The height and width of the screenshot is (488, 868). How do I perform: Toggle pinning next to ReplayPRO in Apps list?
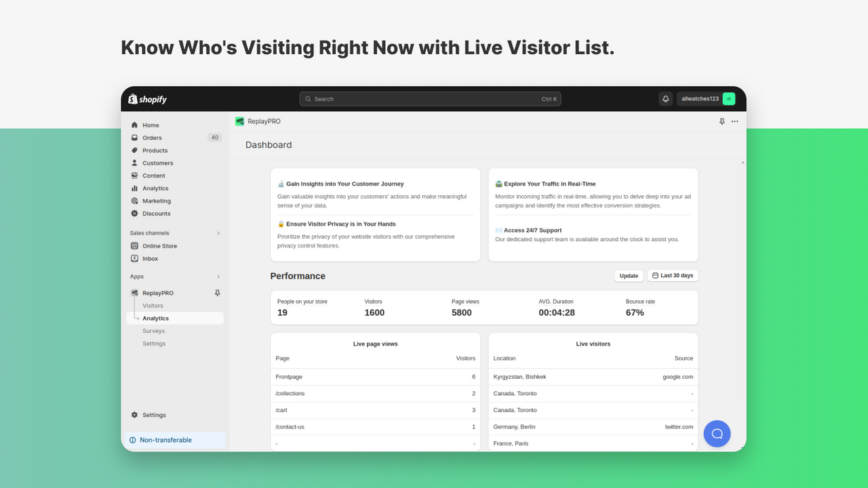217,292
